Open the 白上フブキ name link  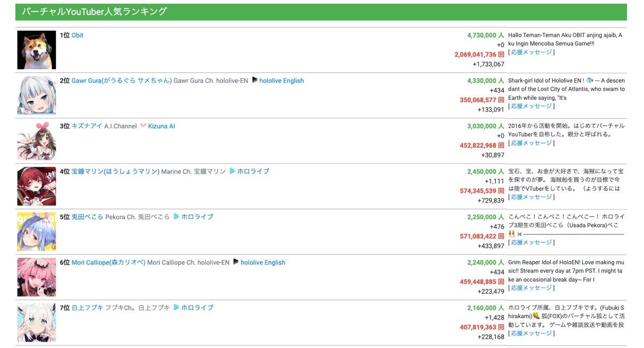click(x=87, y=308)
